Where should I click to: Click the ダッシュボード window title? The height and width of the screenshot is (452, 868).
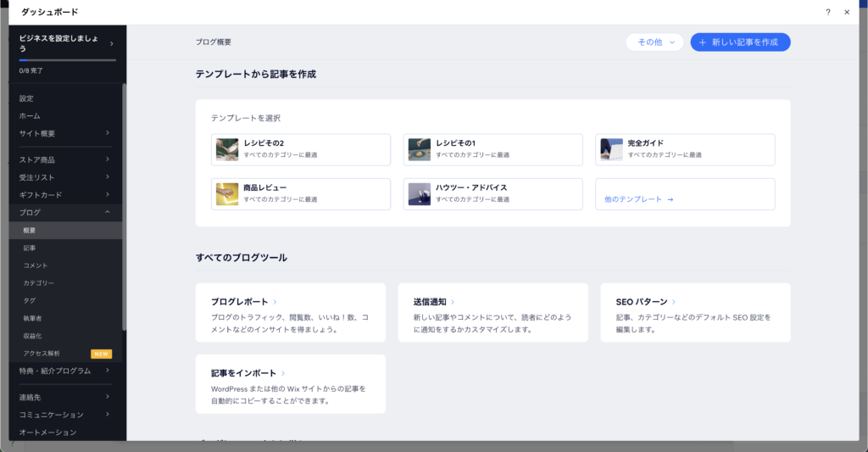tap(50, 12)
